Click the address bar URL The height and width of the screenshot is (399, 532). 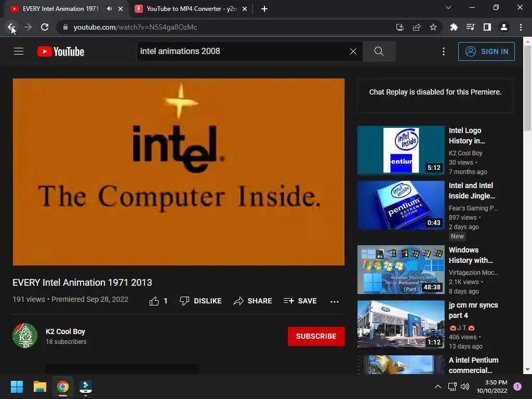click(135, 27)
